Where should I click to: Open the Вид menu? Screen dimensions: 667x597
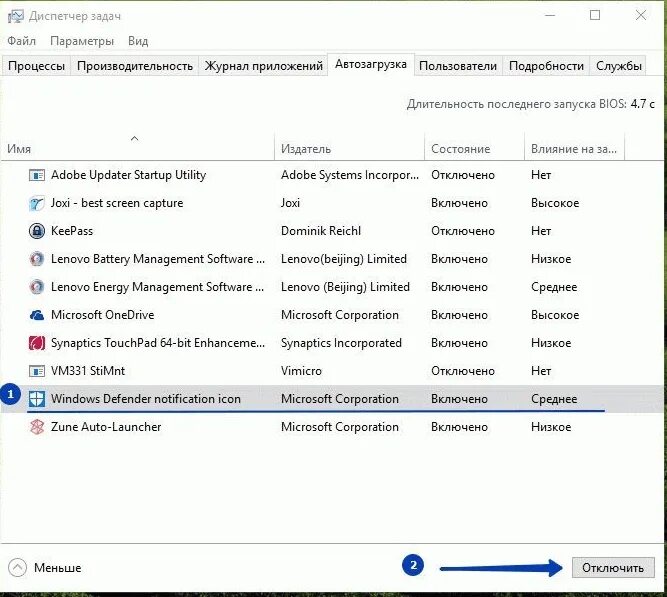[x=138, y=41]
